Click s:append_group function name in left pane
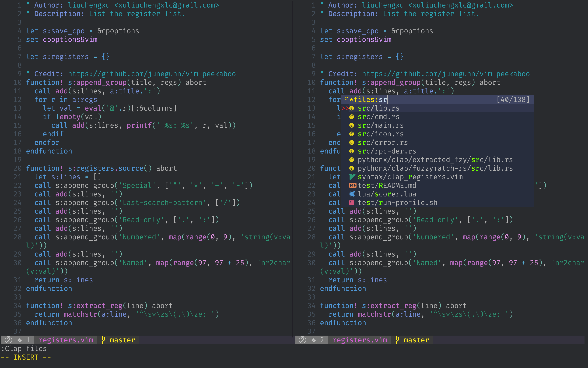 pyautogui.click(x=97, y=83)
